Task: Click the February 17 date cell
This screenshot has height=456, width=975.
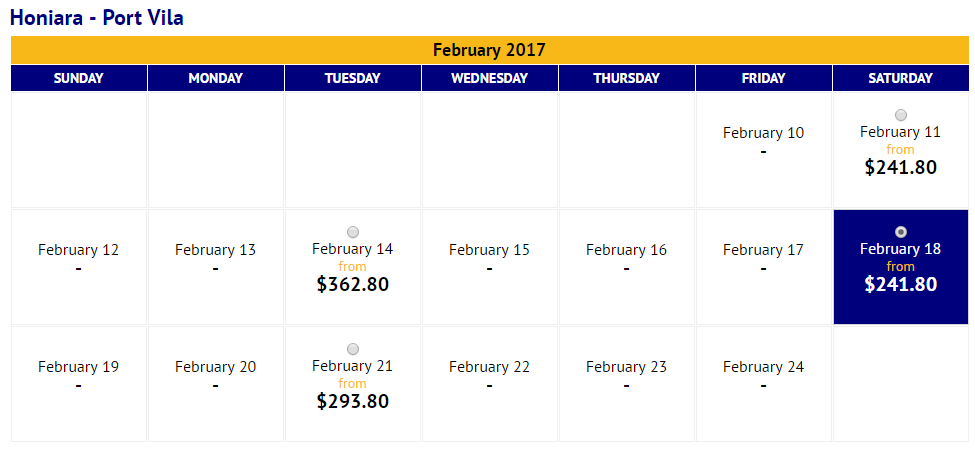Action: (x=764, y=267)
